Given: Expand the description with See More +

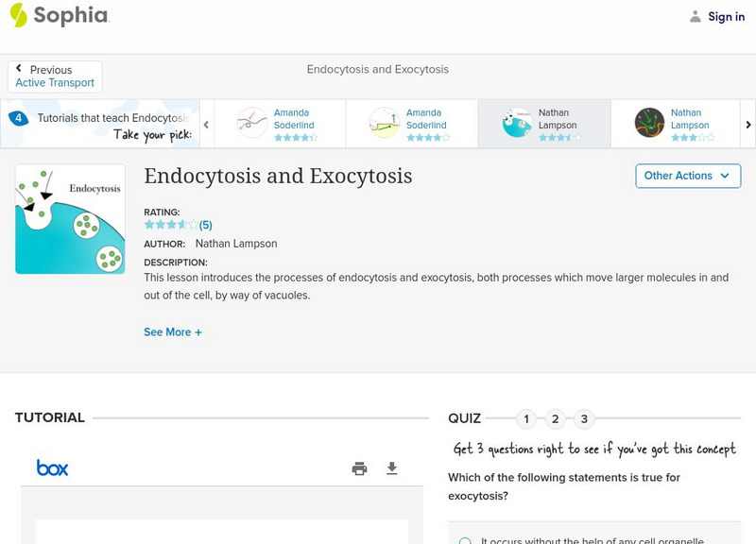Looking at the screenshot, I should (173, 332).
